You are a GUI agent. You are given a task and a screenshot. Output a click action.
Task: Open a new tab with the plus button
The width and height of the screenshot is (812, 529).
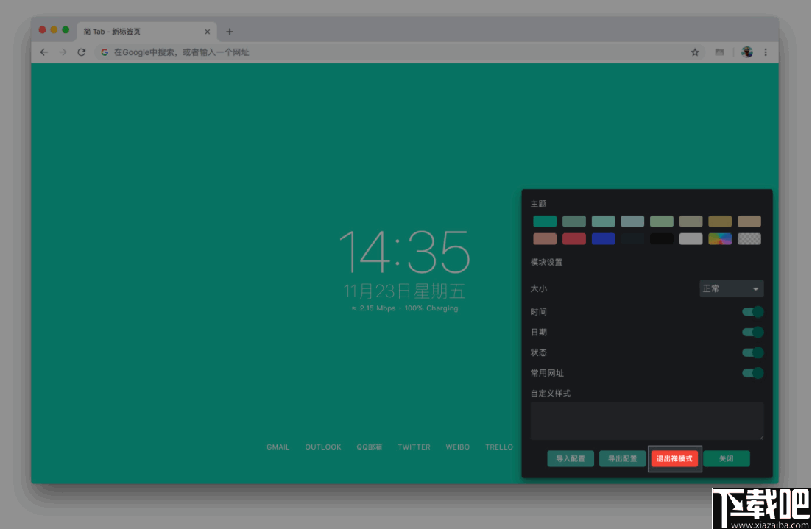coord(230,32)
